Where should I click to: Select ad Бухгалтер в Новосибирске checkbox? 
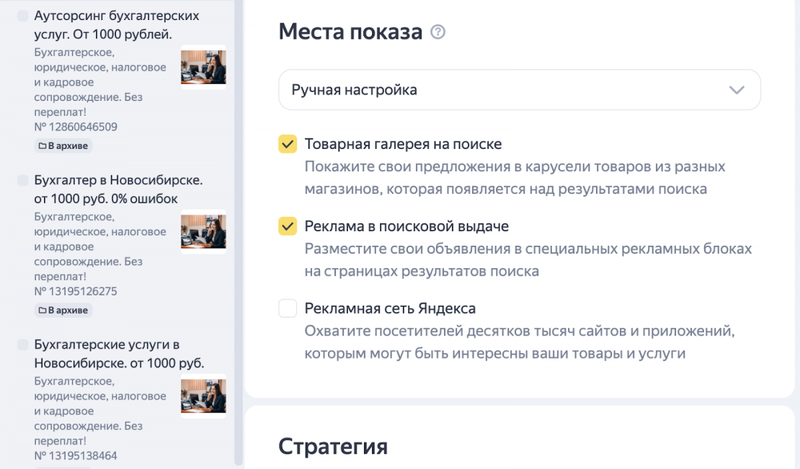click(23, 180)
